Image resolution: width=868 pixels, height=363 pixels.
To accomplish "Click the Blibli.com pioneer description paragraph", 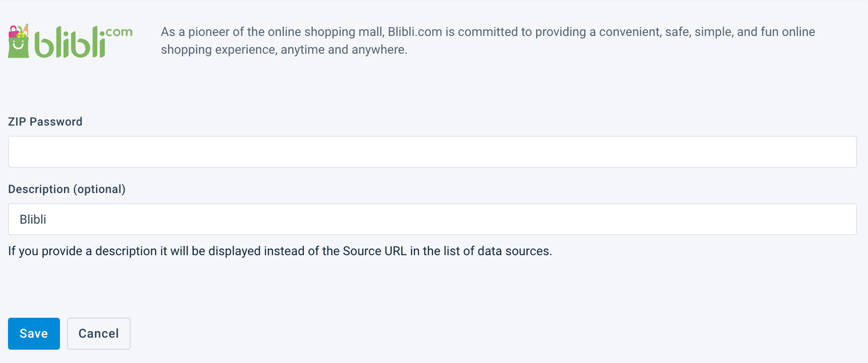I will 488,40.
